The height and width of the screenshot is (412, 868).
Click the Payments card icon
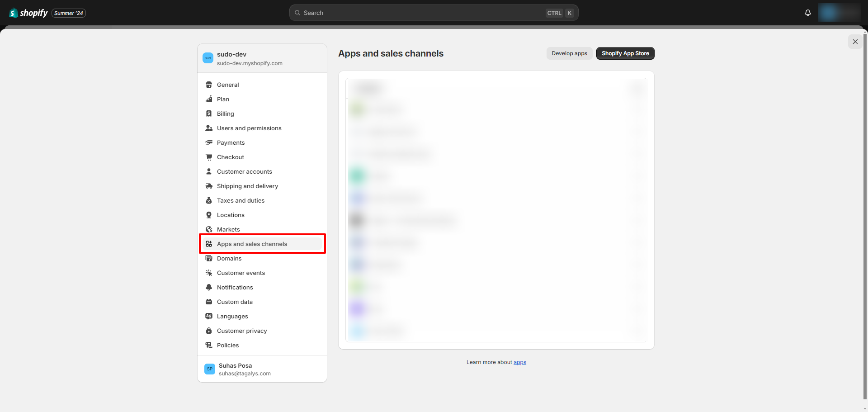(209, 142)
